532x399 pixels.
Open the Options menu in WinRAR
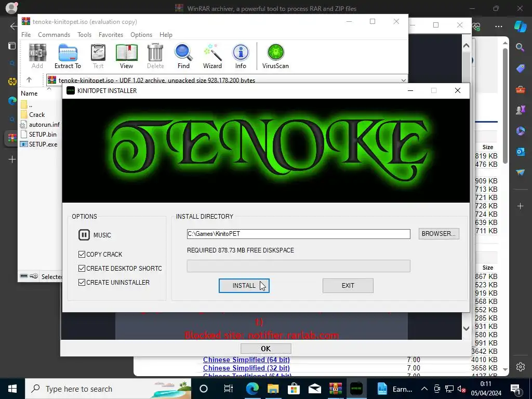pos(141,35)
